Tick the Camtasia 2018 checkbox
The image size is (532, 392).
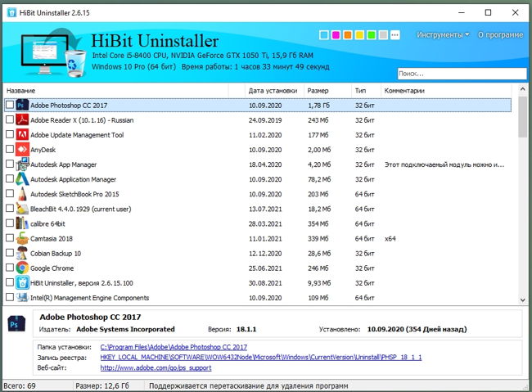[10, 238]
